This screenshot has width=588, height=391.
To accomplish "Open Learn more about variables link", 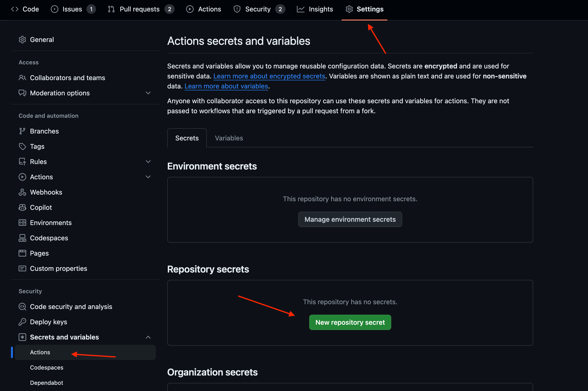I will pyautogui.click(x=226, y=86).
